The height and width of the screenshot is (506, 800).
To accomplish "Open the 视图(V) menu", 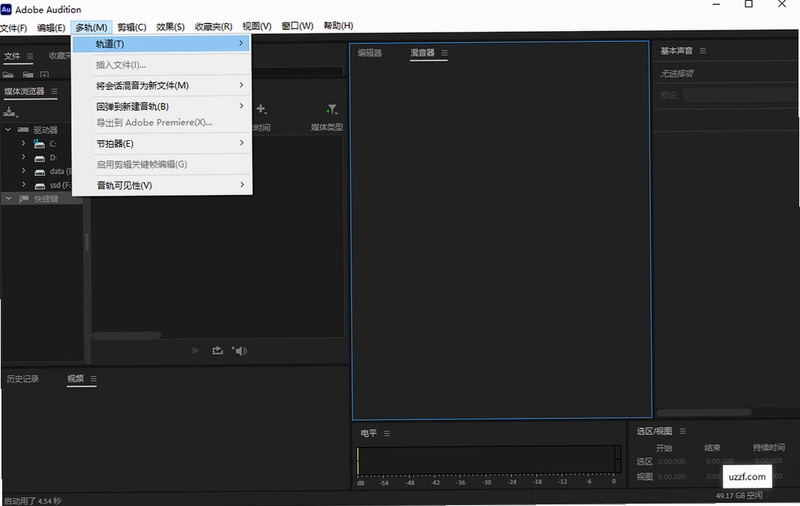I will click(257, 26).
